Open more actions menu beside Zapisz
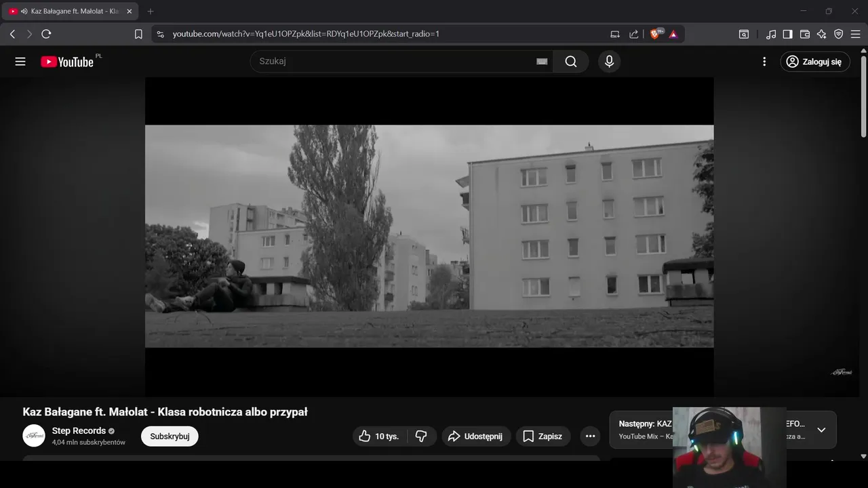 [590, 436]
